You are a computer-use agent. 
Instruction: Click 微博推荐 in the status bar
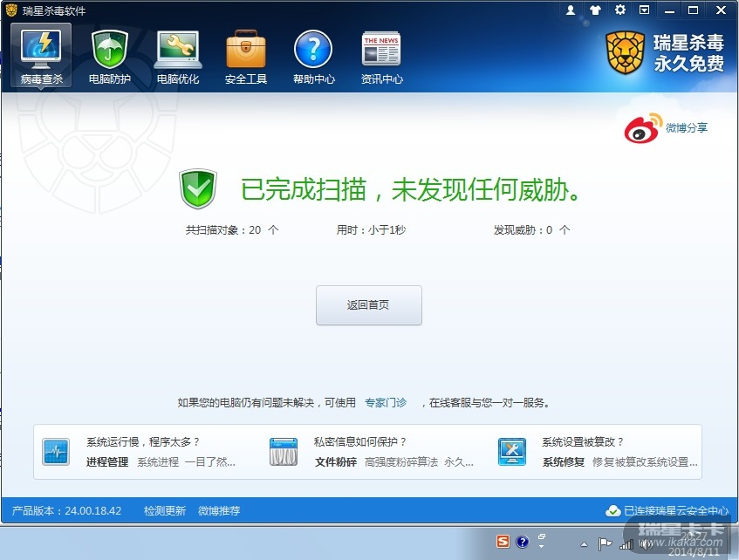tap(219, 510)
